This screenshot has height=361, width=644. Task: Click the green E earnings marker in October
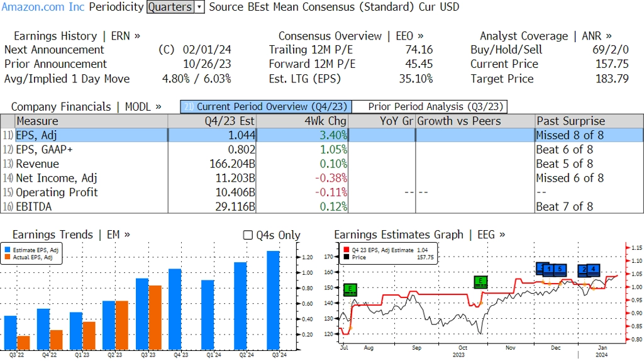(x=480, y=282)
